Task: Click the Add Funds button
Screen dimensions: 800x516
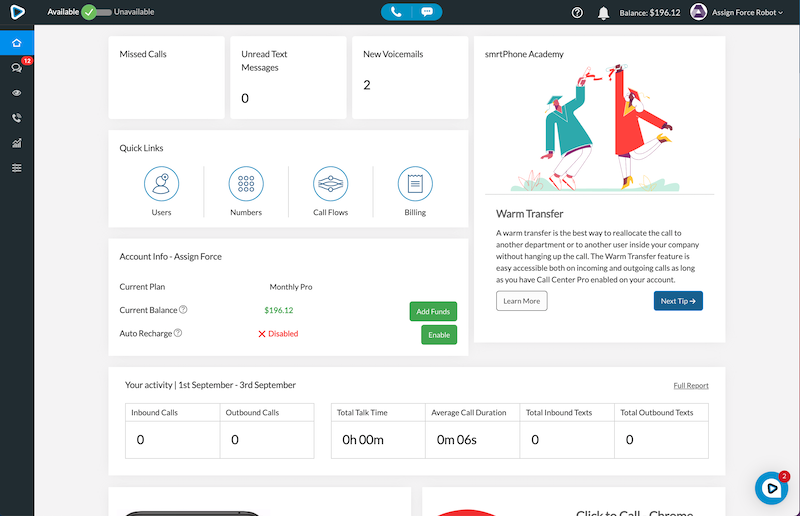Action: (x=433, y=311)
